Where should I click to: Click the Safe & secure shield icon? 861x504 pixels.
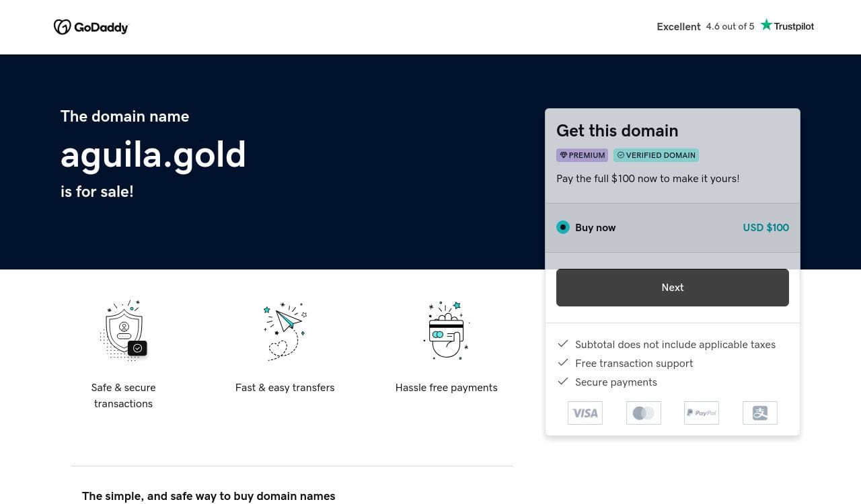pyautogui.click(x=124, y=331)
